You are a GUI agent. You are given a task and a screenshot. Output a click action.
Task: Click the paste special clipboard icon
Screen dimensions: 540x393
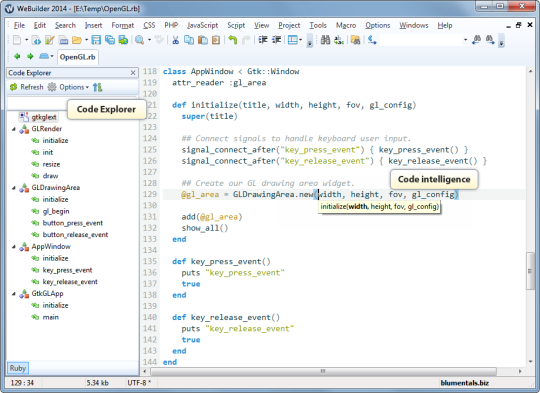pyautogui.click(x=216, y=40)
